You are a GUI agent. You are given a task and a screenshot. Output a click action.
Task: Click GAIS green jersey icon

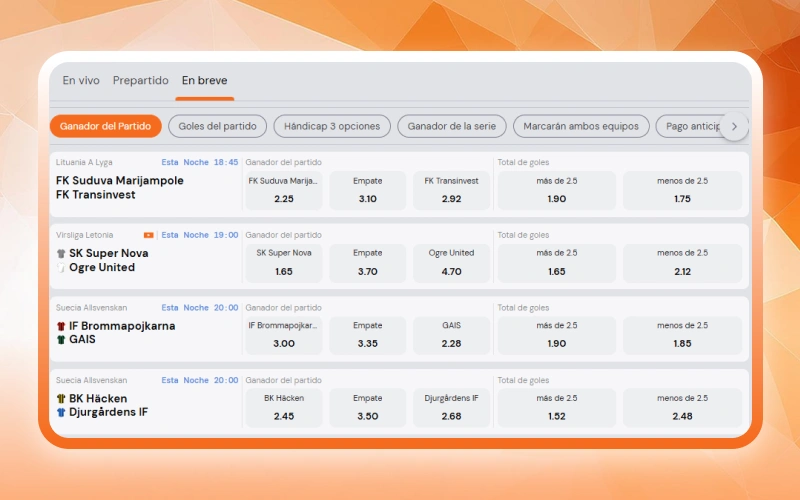[x=61, y=339]
